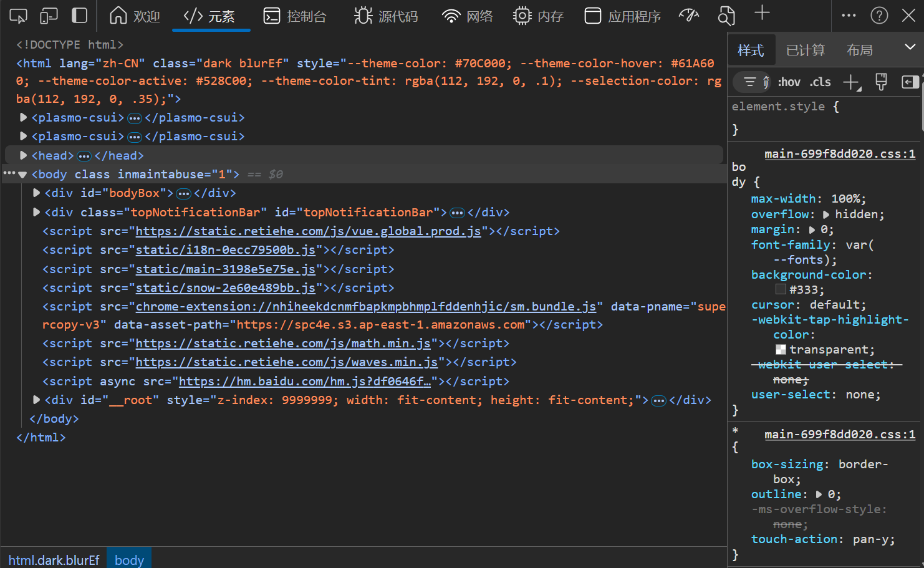
Task: Expand the div with id bodyBox
Action: coord(36,193)
